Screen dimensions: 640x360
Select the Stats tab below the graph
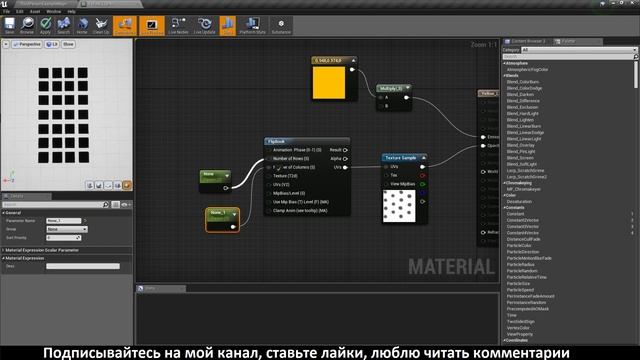161,289
